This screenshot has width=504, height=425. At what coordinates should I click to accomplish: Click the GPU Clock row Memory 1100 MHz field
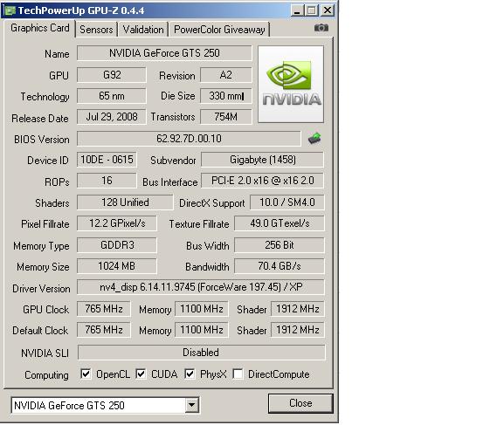coord(202,309)
